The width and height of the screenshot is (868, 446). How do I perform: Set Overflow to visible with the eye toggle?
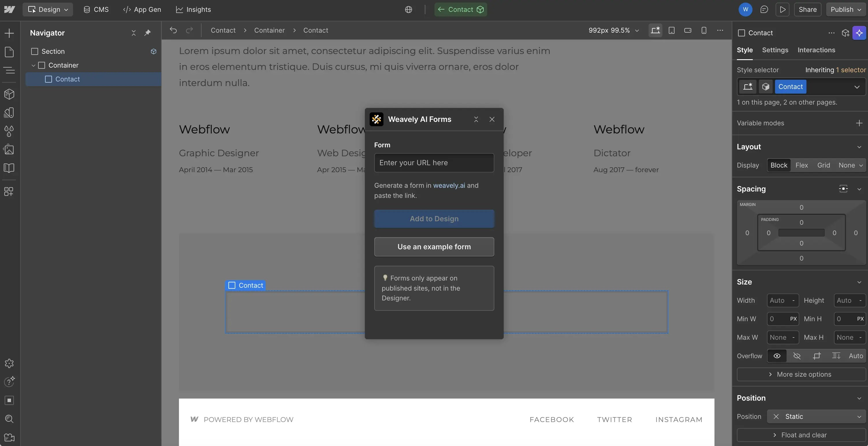click(x=777, y=356)
